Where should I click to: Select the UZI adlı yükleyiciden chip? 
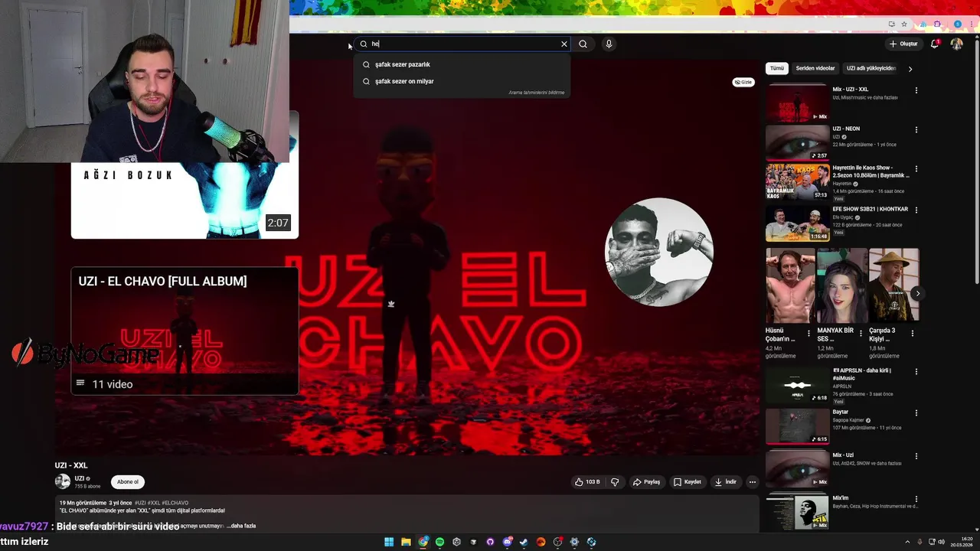[871, 68]
